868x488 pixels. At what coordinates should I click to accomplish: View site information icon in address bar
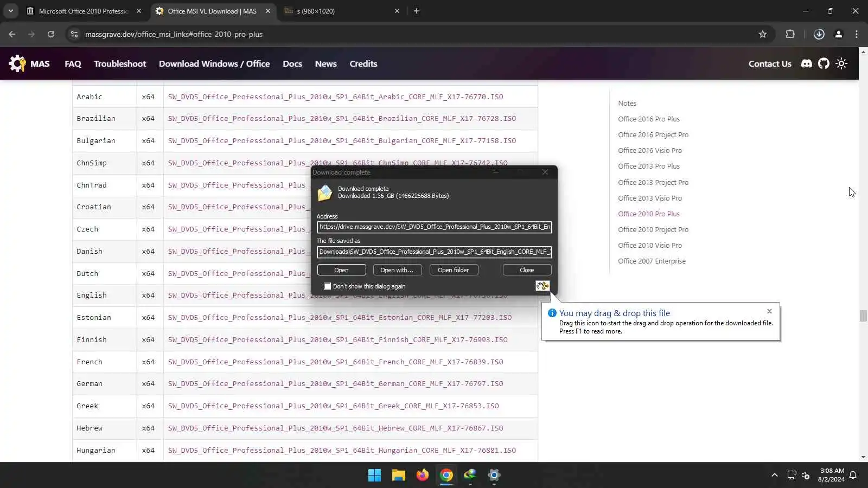tap(74, 34)
